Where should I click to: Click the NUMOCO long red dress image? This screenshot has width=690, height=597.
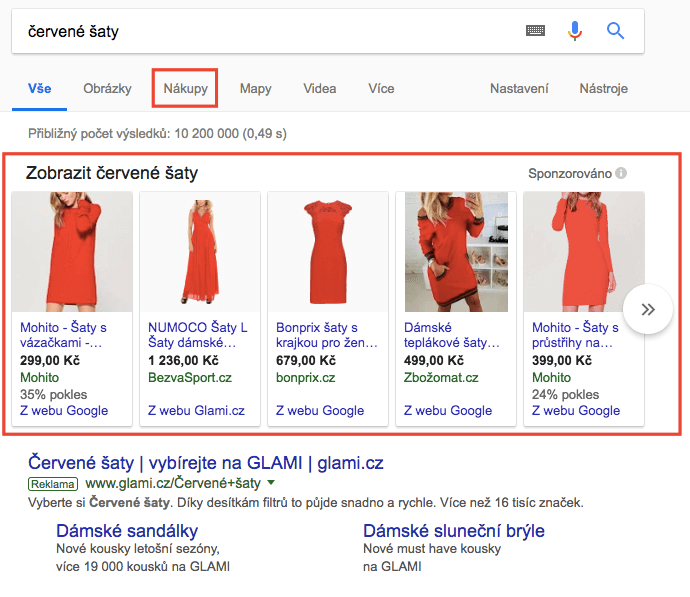(x=199, y=252)
